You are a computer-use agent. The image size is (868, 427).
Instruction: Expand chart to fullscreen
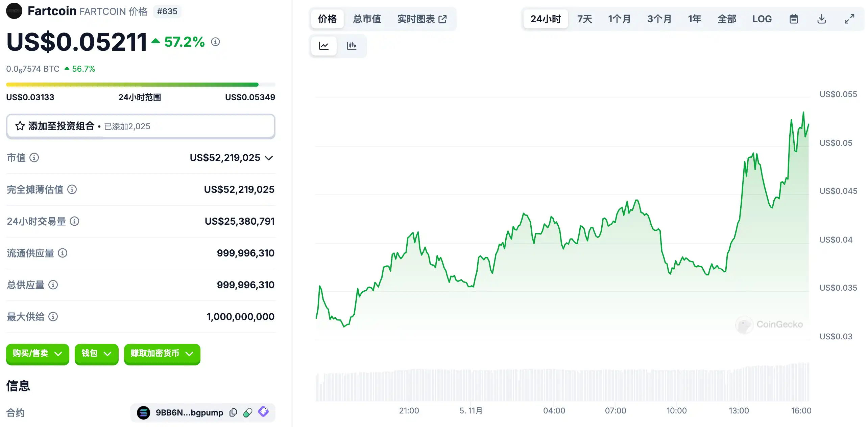pyautogui.click(x=849, y=19)
